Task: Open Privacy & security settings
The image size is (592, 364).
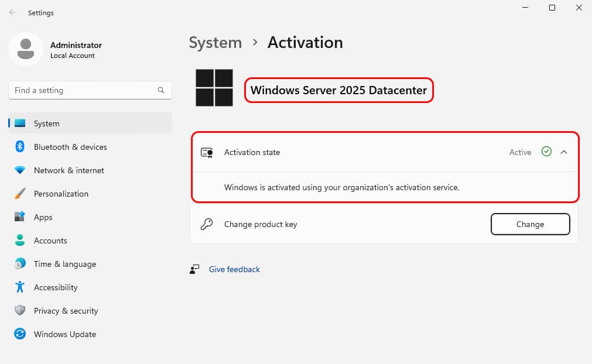Action: tap(90, 310)
